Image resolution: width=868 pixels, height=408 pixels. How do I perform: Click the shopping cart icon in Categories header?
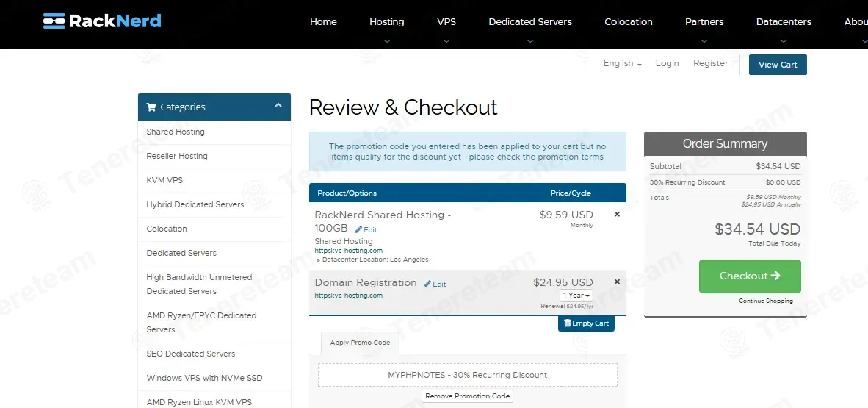[x=151, y=107]
